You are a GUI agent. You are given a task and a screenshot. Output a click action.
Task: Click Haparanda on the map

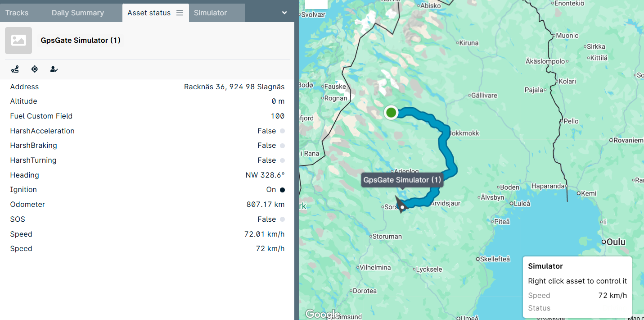pos(548,186)
